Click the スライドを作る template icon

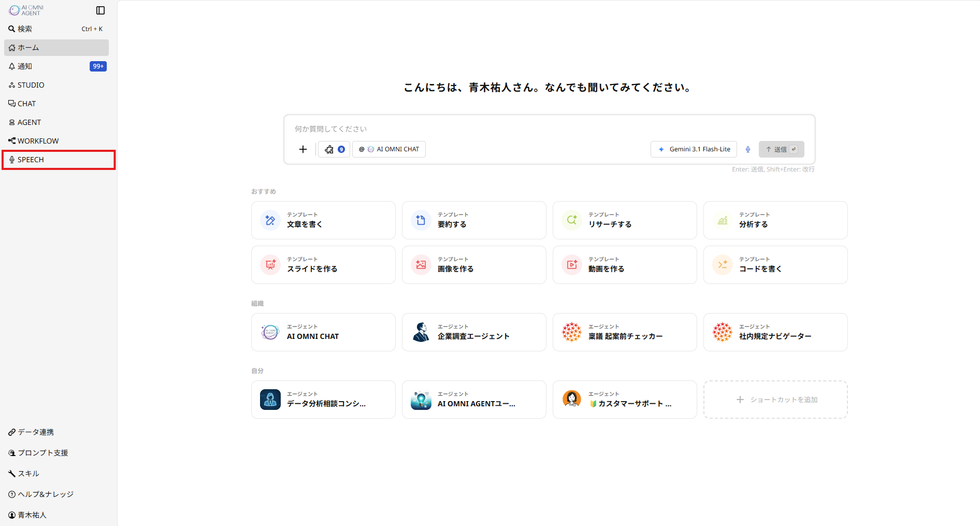pos(270,265)
